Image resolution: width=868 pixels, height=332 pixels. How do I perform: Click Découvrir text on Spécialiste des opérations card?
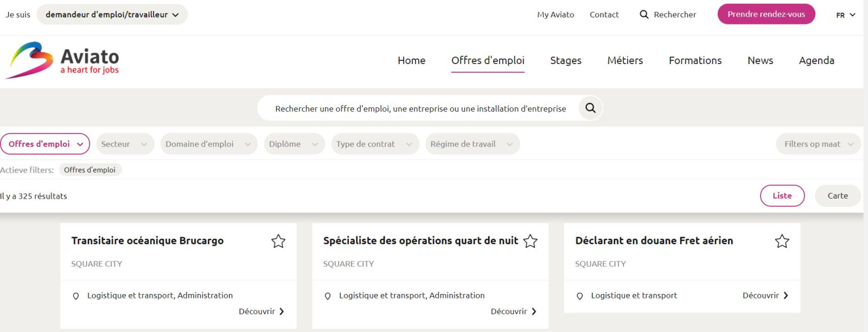(x=509, y=311)
